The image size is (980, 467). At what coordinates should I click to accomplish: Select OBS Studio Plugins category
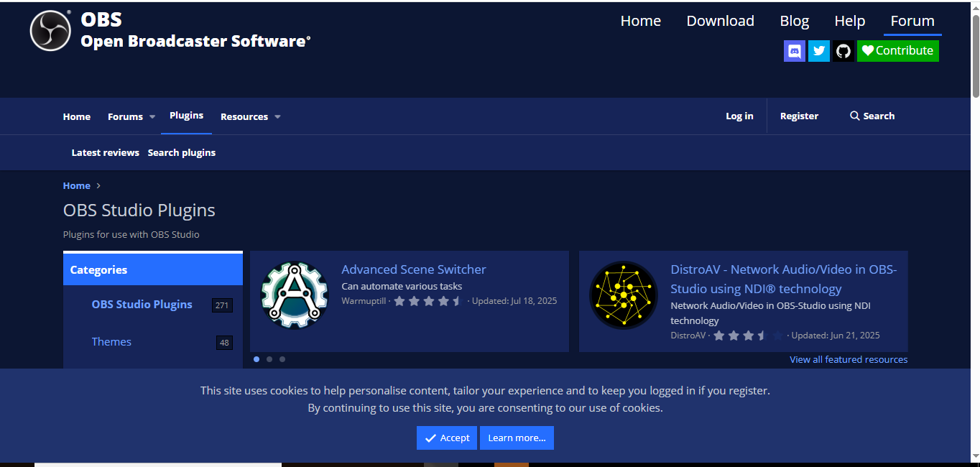142,305
